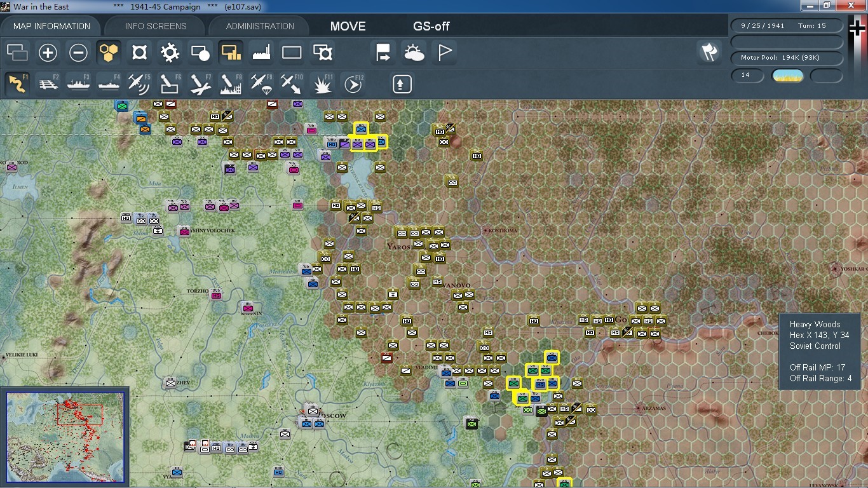The height and width of the screenshot is (488, 868).
Task: Click the outlined pennant flag icon
Action: click(x=445, y=52)
